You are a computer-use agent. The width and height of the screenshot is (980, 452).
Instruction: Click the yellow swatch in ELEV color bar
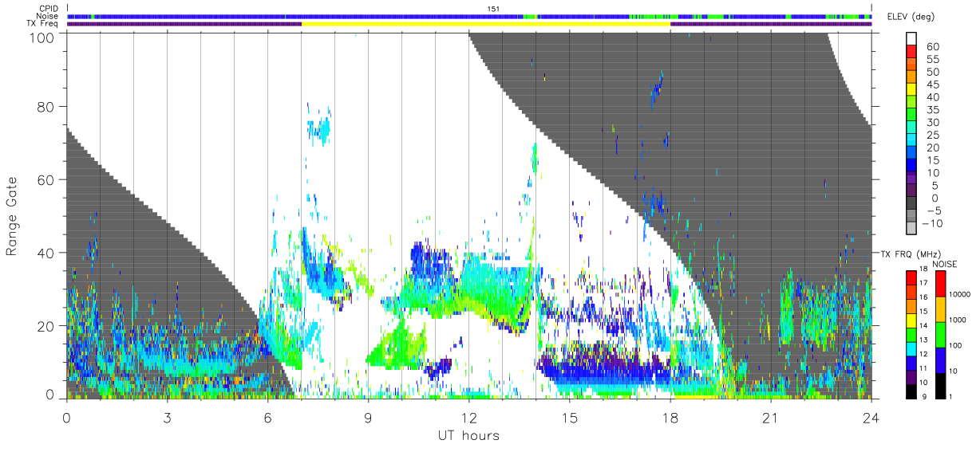coord(911,89)
